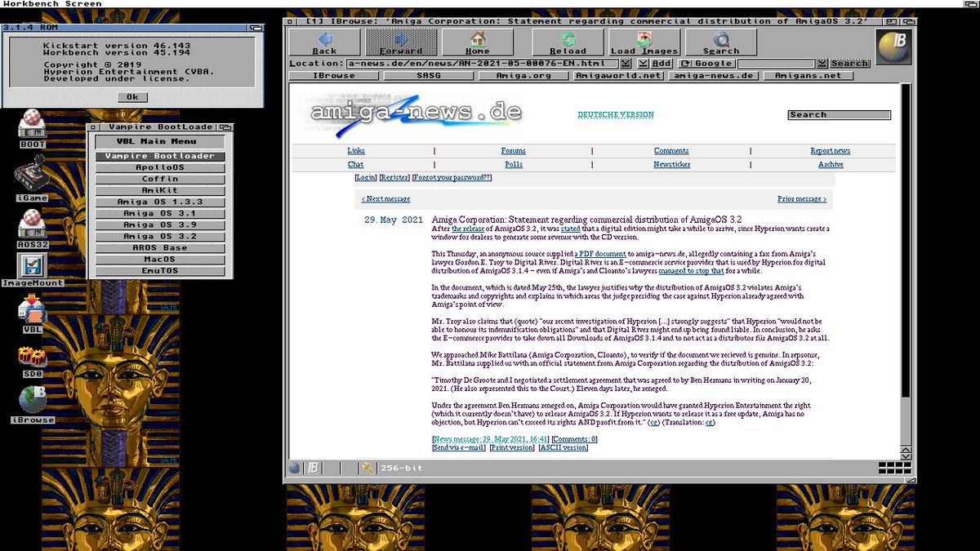This screenshot has width=980, height=551.
Task: Choose Amiga OS 3.9 in VBL menu
Action: coord(160,224)
